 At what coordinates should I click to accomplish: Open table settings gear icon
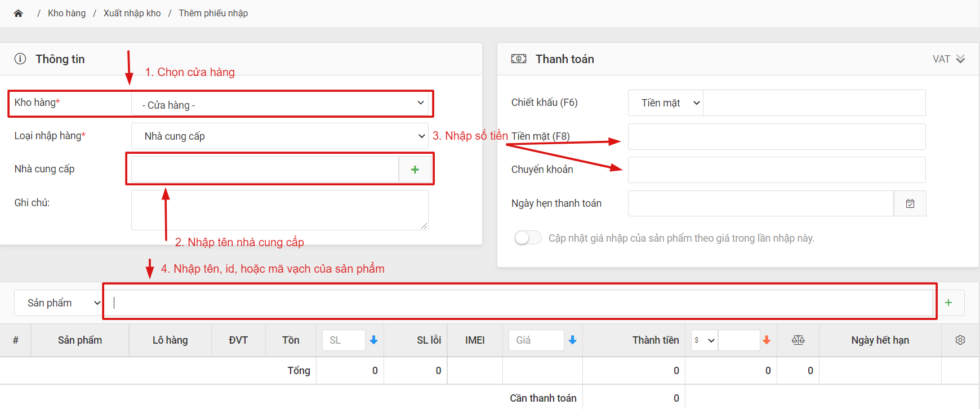tap(960, 340)
